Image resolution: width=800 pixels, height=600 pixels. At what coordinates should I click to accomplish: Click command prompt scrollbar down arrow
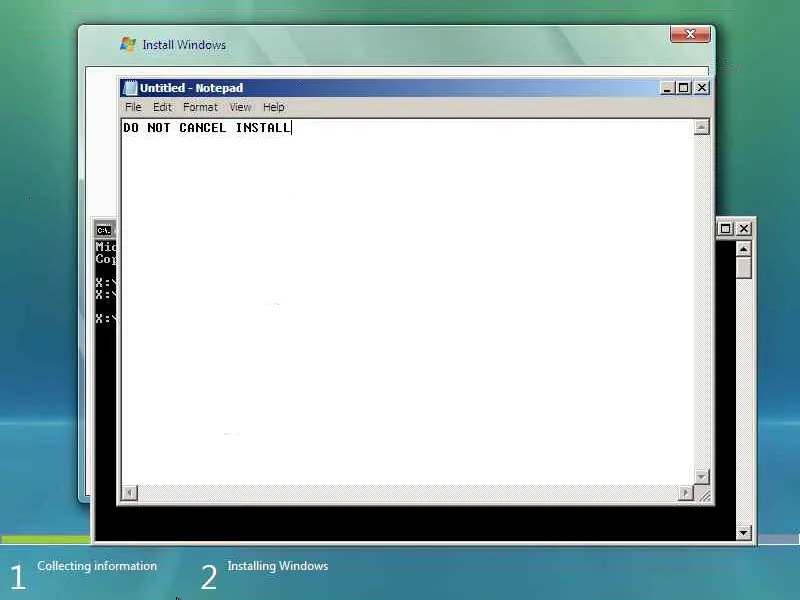[743, 533]
